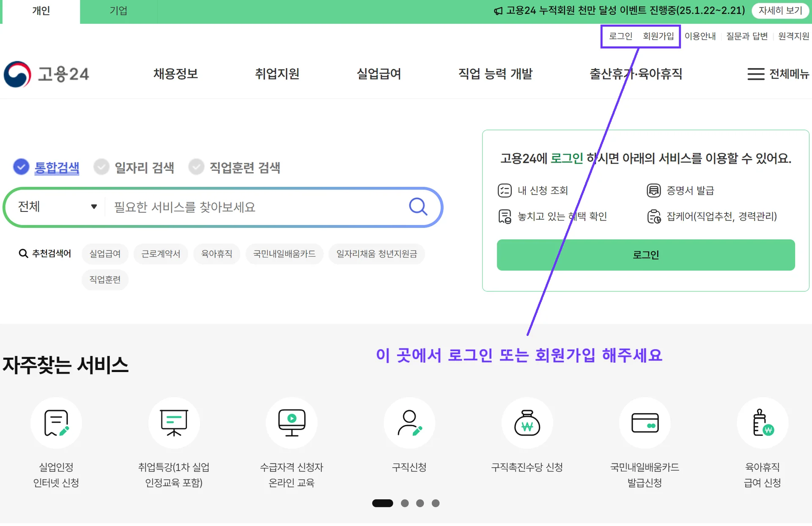Click the 육아휴직 recommended search tag
Image resolution: width=812 pixels, height=526 pixels.
217,254
